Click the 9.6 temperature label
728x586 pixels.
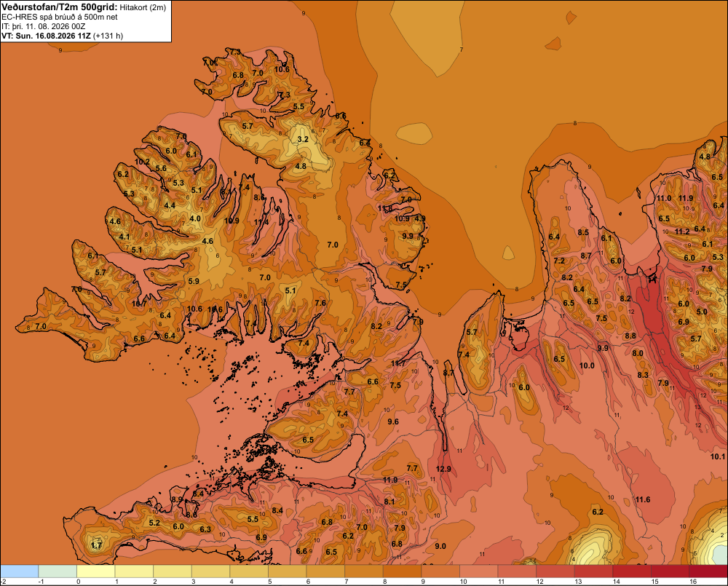click(x=393, y=421)
